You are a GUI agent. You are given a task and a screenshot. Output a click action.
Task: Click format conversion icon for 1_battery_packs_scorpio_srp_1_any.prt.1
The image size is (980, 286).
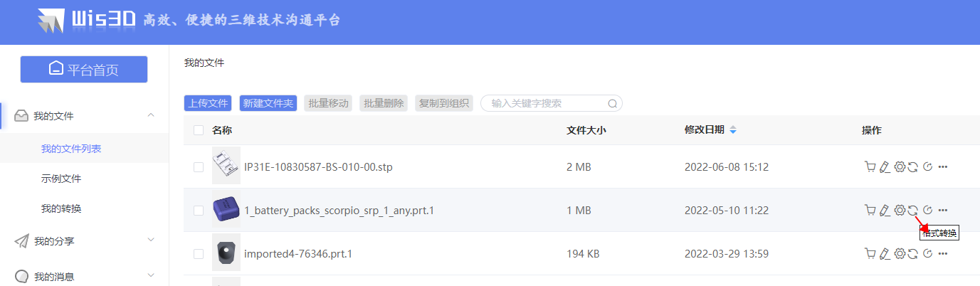(912, 210)
